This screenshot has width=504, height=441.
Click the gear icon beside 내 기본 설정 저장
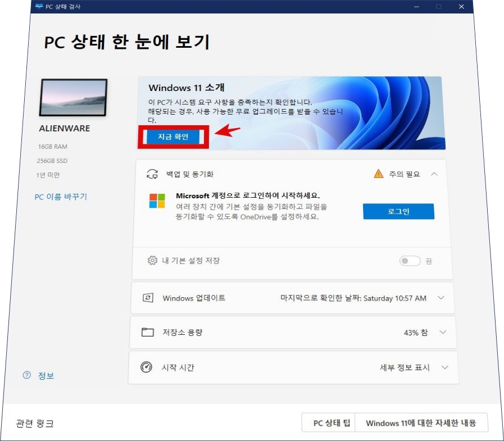click(x=152, y=260)
